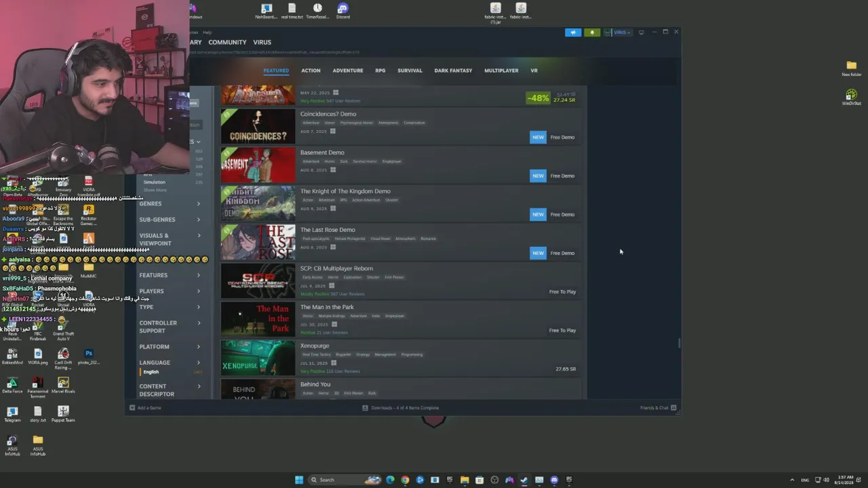868x488 pixels.
Task: Select the MULTIPLAYER tab
Action: click(501, 70)
